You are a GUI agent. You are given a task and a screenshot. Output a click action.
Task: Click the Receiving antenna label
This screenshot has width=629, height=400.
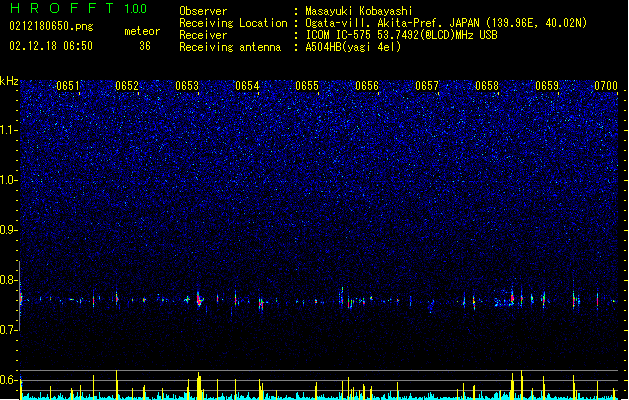coord(230,47)
